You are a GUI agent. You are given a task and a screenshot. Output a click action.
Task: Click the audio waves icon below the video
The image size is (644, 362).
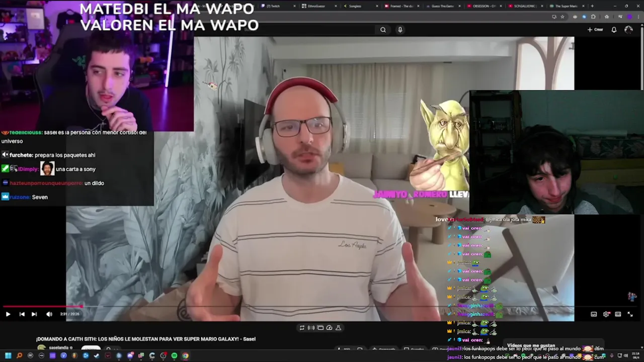[x=311, y=328]
